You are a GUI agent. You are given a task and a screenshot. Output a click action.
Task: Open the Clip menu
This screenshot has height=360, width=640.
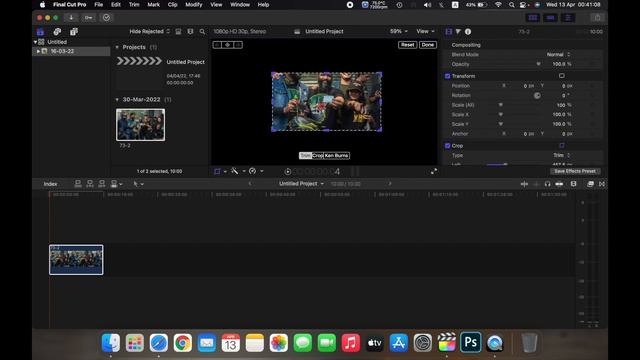(173, 4)
